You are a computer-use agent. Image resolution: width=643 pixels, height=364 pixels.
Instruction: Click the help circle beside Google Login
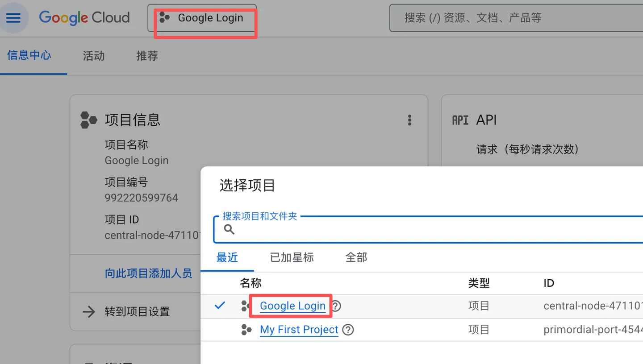pyautogui.click(x=335, y=306)
